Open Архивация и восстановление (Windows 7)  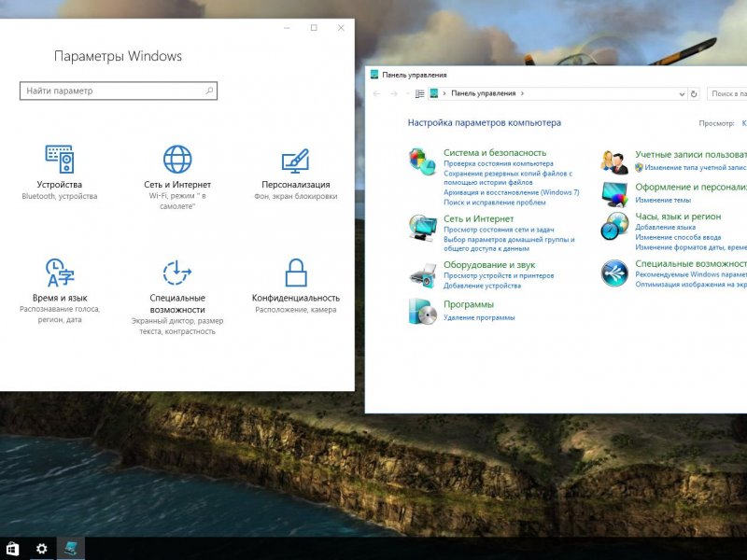tap(512, 192)
